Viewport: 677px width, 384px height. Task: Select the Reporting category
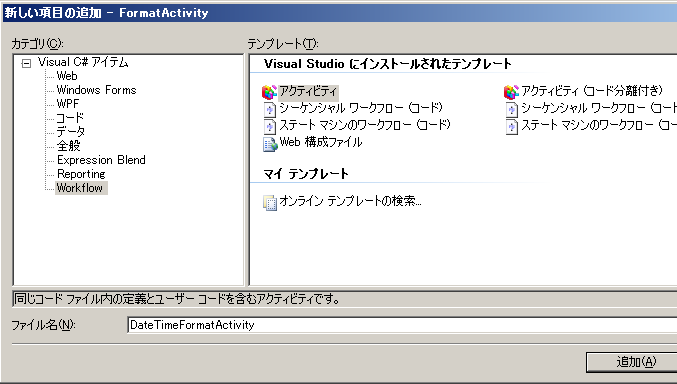(x=81, y=174)
